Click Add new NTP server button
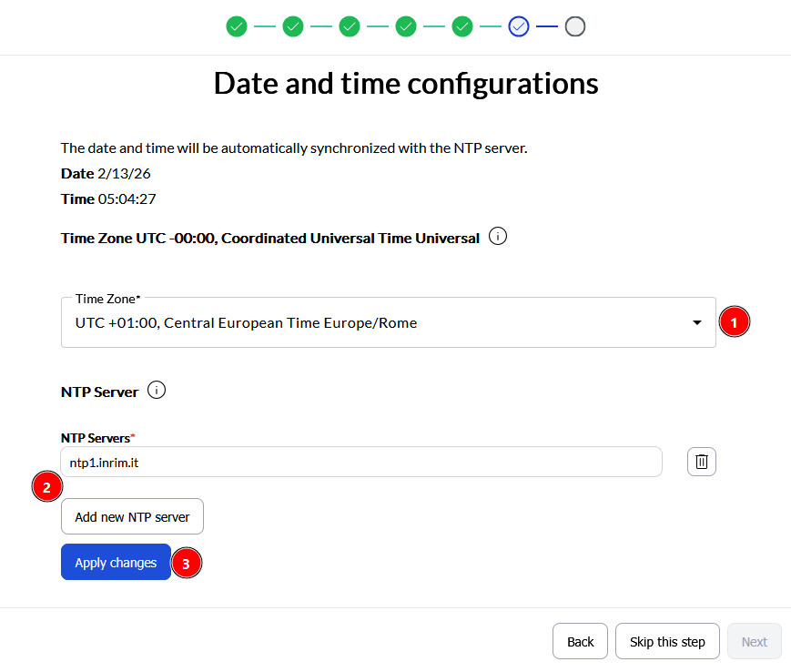791x672 pixels. pos(132,516)
